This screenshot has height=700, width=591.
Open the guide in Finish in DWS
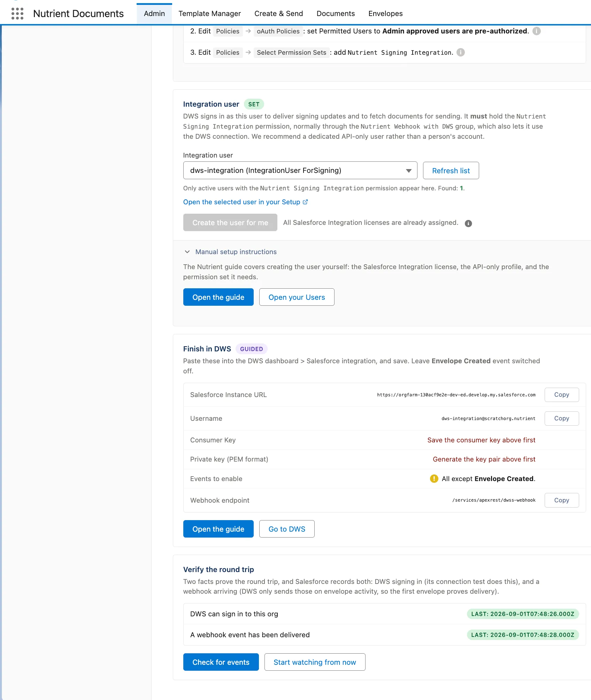[x=218, y=529]
